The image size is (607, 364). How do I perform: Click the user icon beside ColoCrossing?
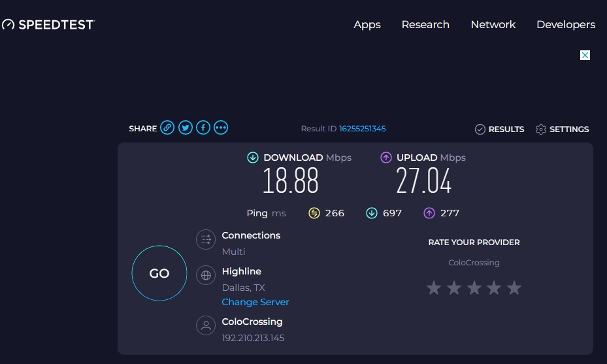pyautogui.click(x=206, y=325)
